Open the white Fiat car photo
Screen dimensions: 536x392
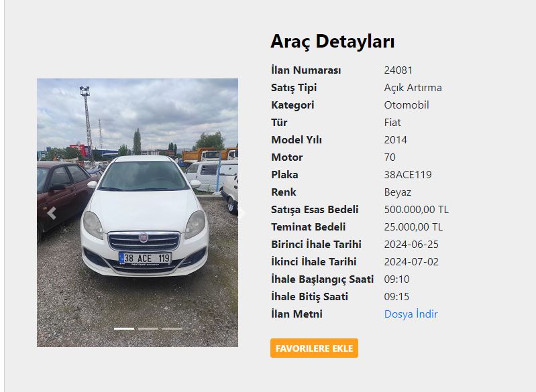click(138, 212)
